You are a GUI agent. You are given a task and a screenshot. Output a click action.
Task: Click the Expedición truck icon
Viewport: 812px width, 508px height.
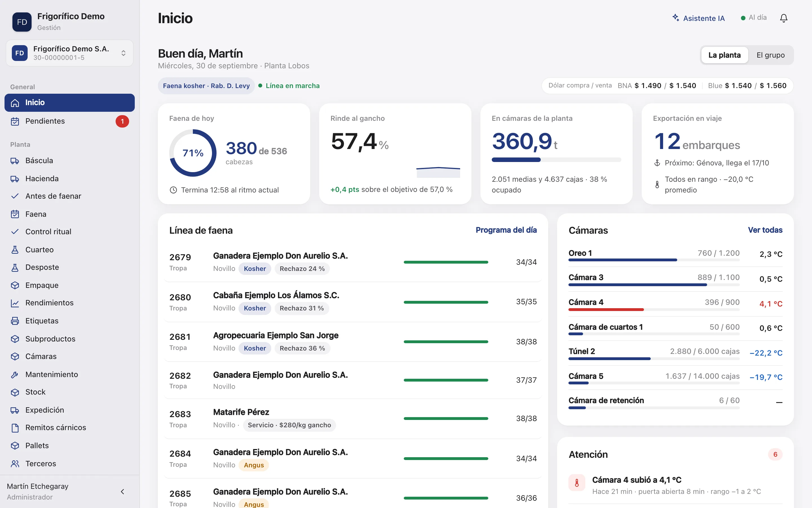pos(15,410)
